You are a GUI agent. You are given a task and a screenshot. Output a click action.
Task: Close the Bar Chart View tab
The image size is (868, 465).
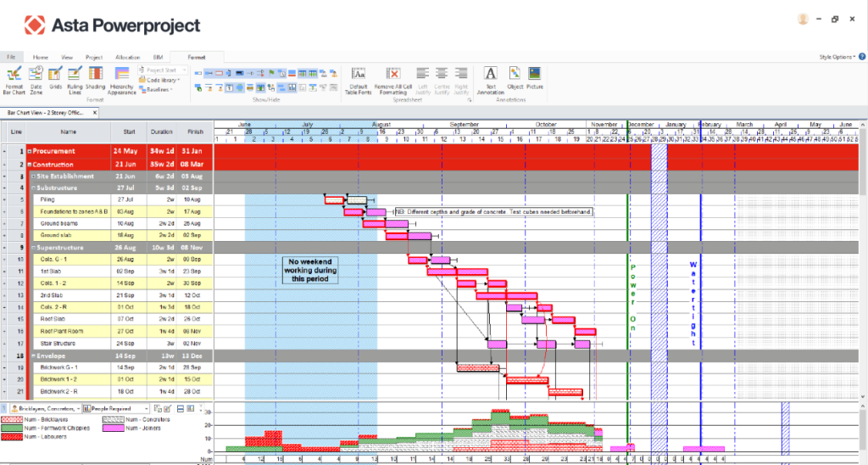tap(95, 113)
